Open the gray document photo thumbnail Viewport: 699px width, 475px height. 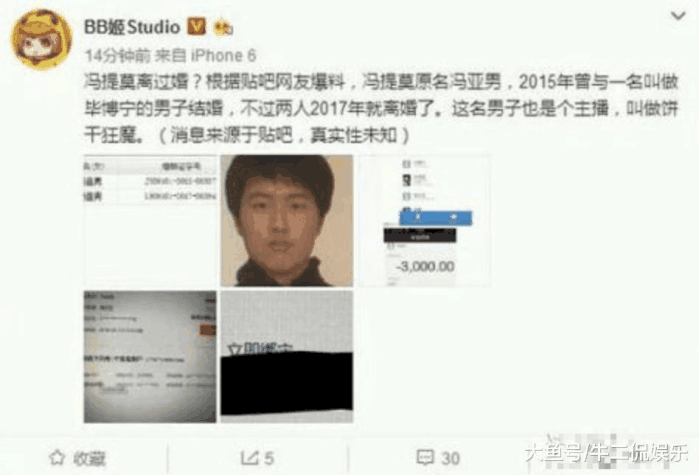point(150,357)
